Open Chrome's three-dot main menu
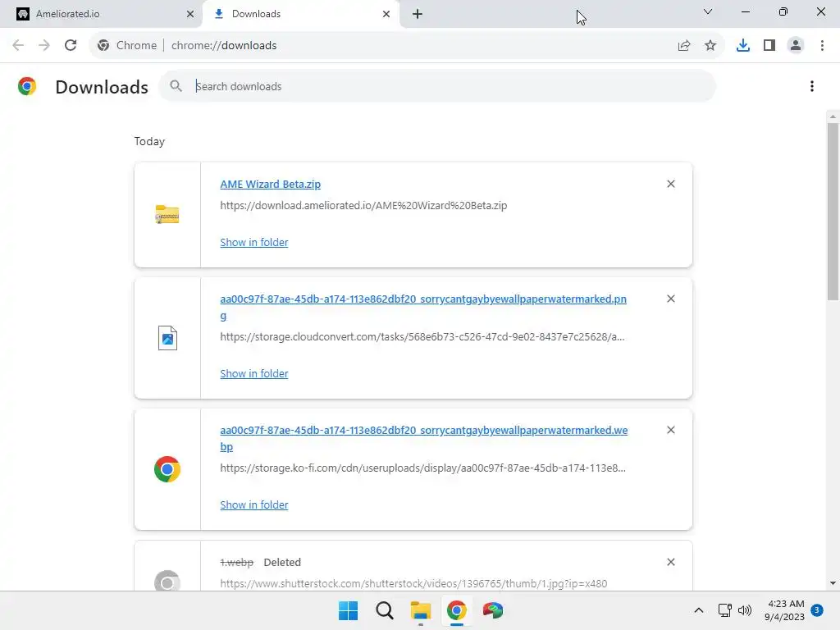Viewport: 840px width, 630px height. click(822, 45)
